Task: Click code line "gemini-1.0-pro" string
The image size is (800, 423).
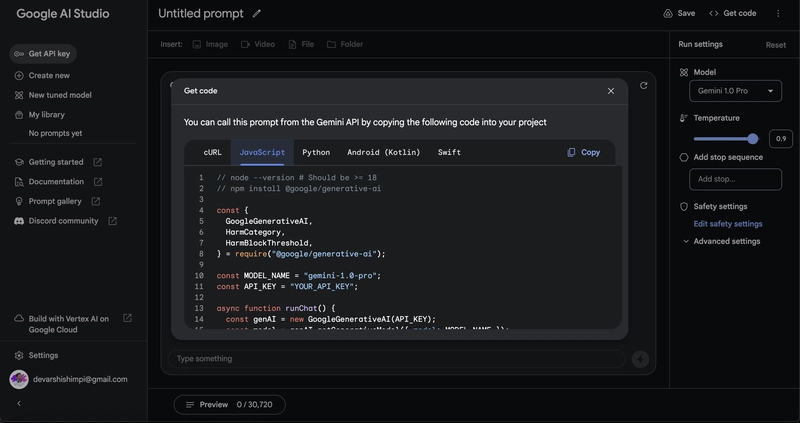Action: 340,276
